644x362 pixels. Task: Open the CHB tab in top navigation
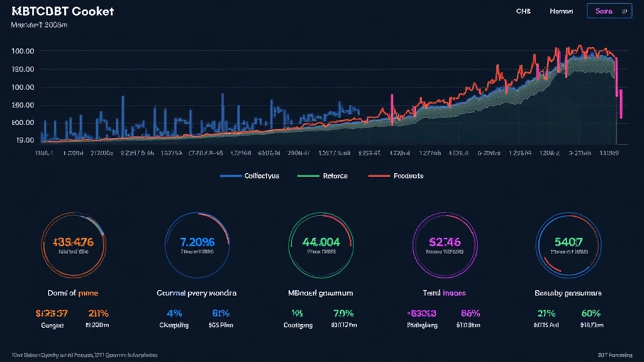pyautogui.click(x=523, y=11)
